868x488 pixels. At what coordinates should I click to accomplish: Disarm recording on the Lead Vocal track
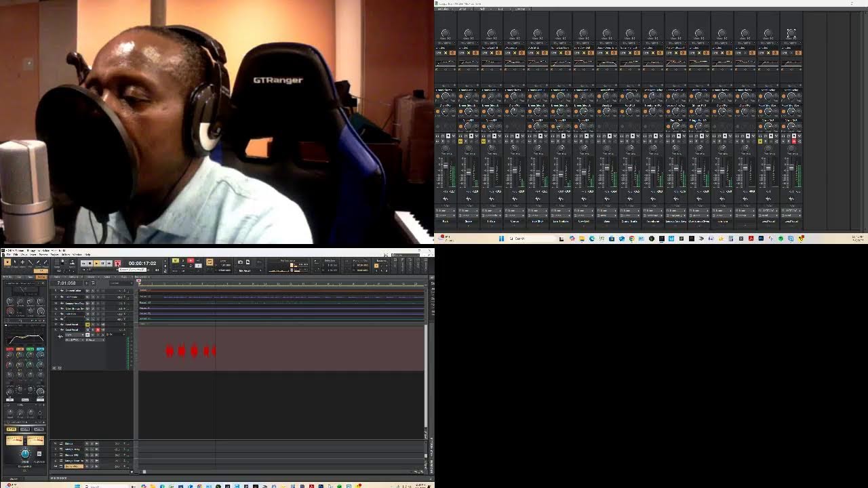pos(98,329)
